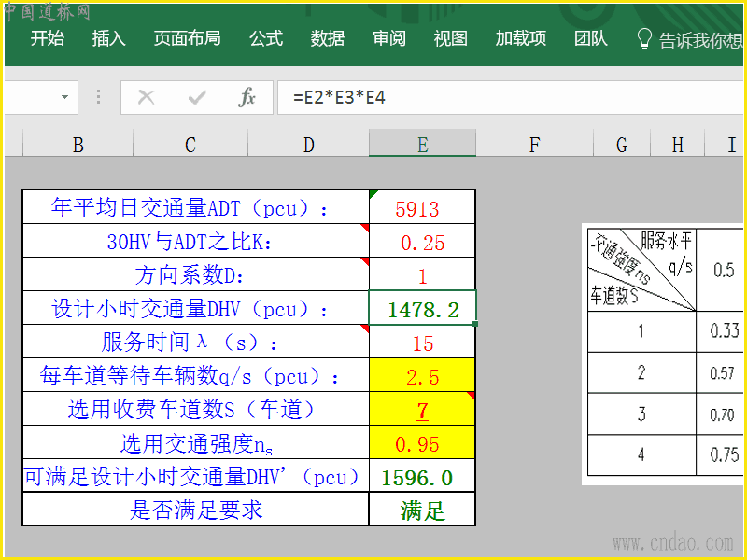
Task: Open the 审阅 ribbon tab
Action: click(389, 38)
